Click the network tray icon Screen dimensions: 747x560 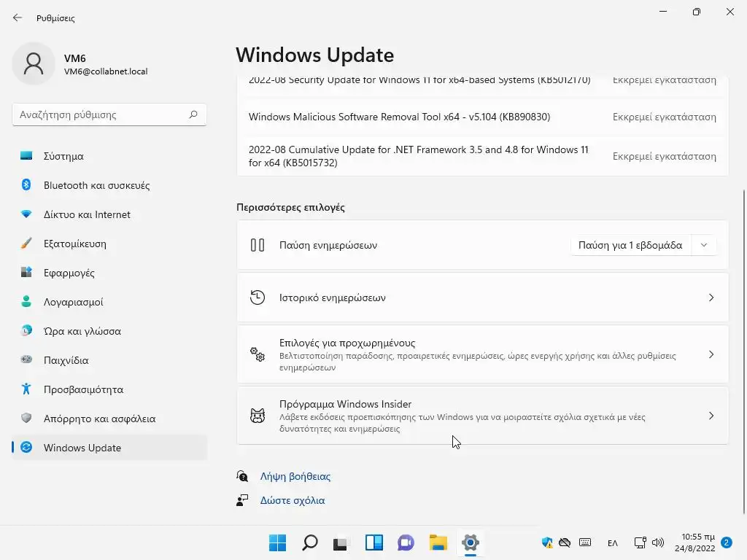click(x=640, y=542)
